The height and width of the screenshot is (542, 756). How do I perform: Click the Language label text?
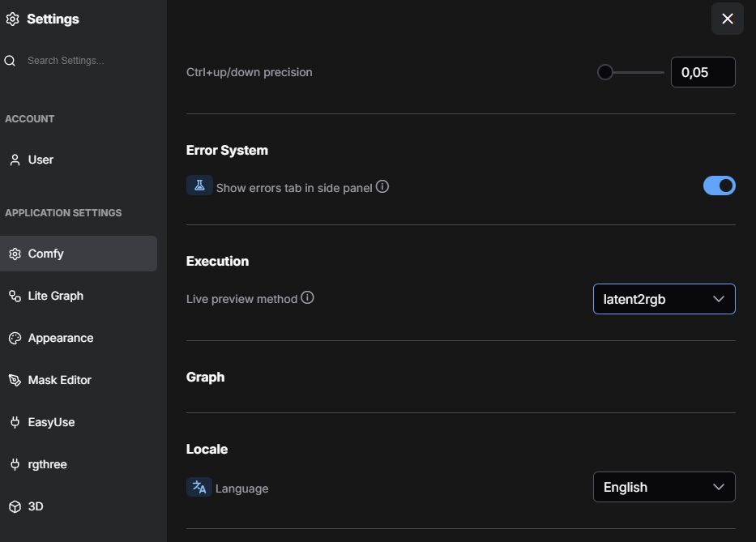tap(242, 489)
